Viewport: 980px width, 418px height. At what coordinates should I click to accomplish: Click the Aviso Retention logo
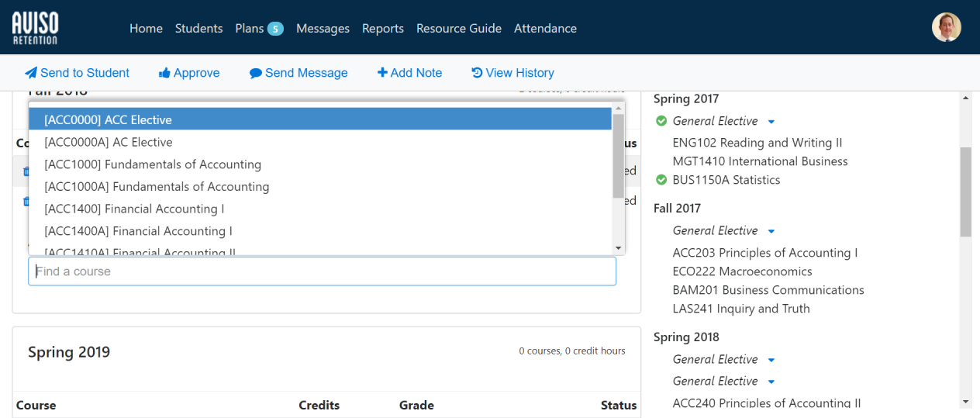pos(35,28)
